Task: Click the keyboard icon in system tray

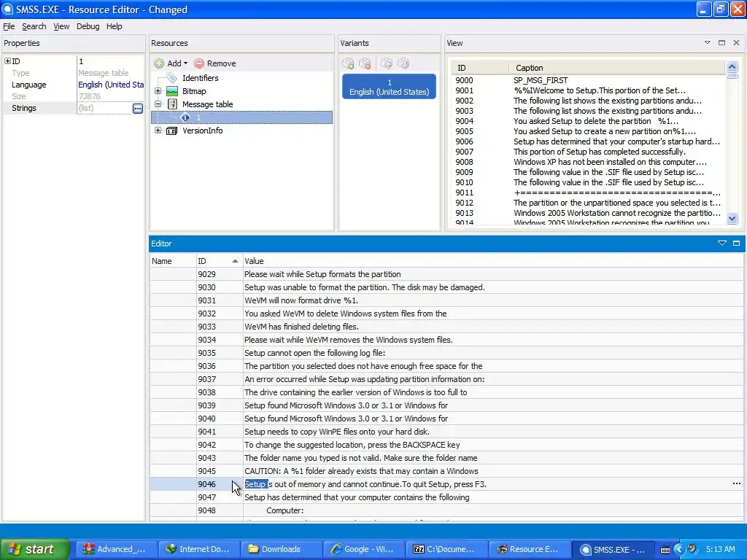Action: tap(665, 550)
